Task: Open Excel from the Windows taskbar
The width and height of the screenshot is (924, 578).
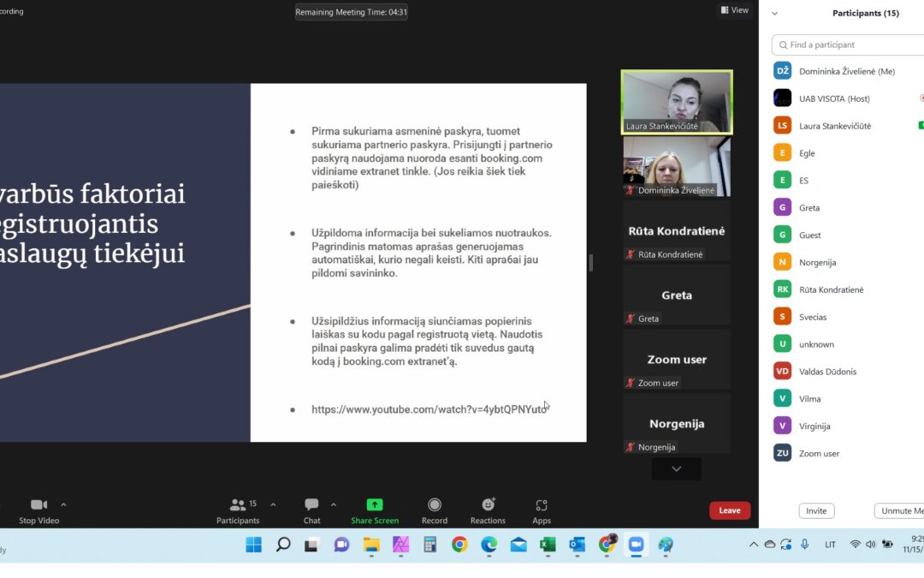Action: 548,545
